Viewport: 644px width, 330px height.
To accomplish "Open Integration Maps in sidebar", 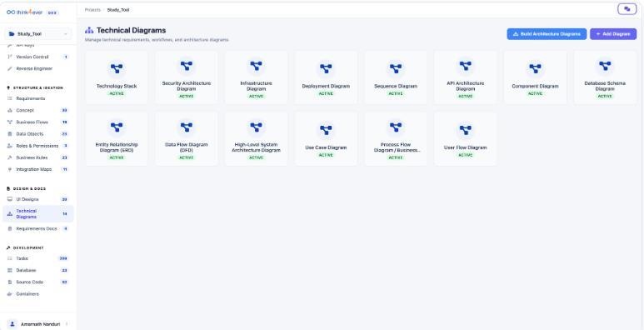I will pos(37,169).
